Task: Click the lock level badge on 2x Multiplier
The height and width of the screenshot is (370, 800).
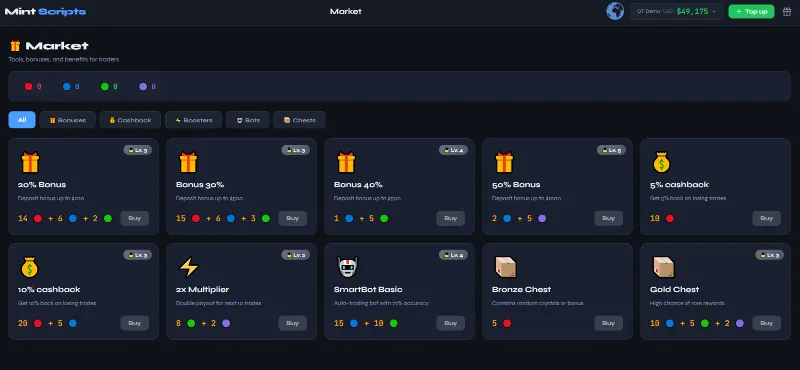Action: pos(296,255)
